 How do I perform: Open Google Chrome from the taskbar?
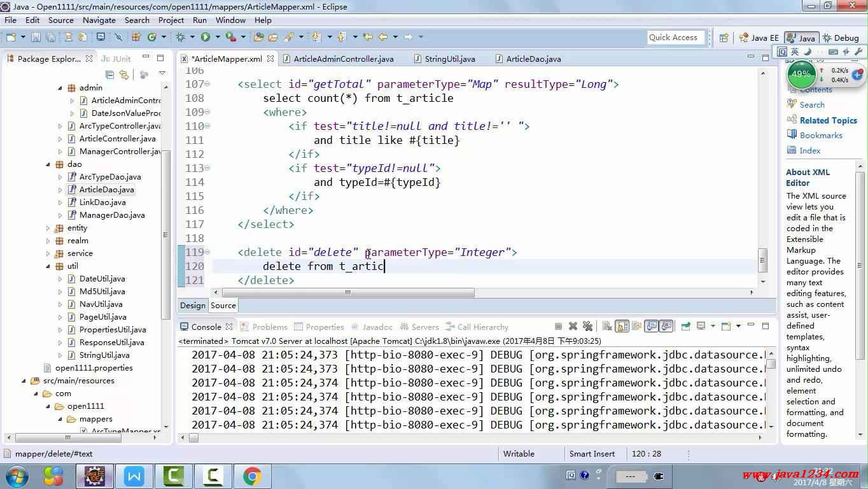[x=251, y=476]
